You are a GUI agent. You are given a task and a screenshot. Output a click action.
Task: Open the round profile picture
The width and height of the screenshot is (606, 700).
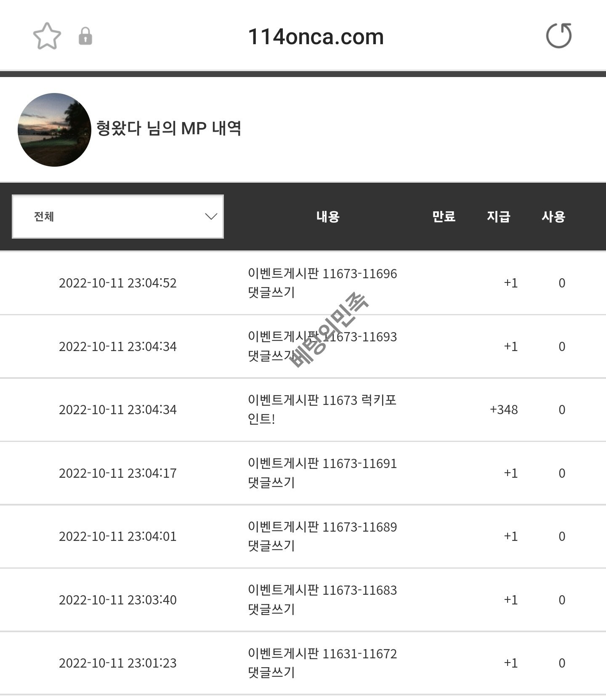[x=54, y=130]
